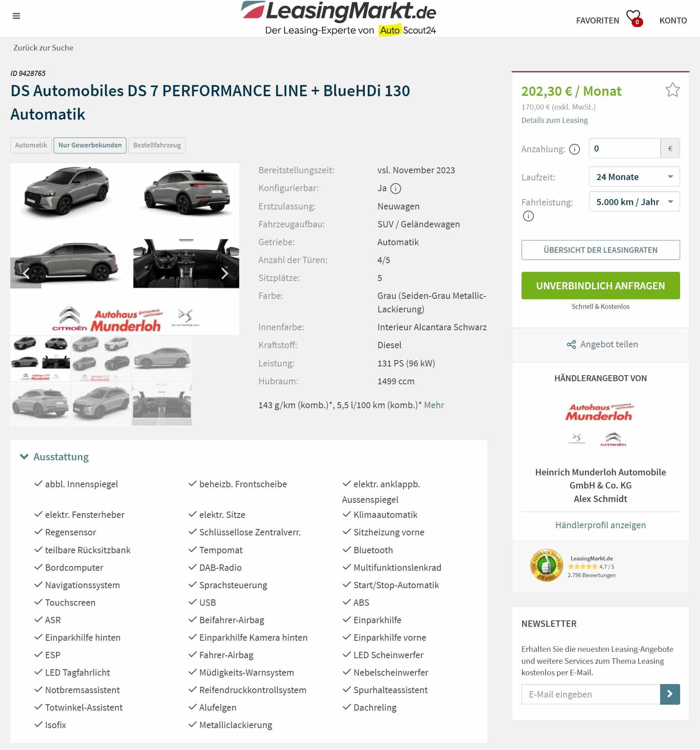Go to previous gallery image arrow
700x750 pixels.
[26, 273]
